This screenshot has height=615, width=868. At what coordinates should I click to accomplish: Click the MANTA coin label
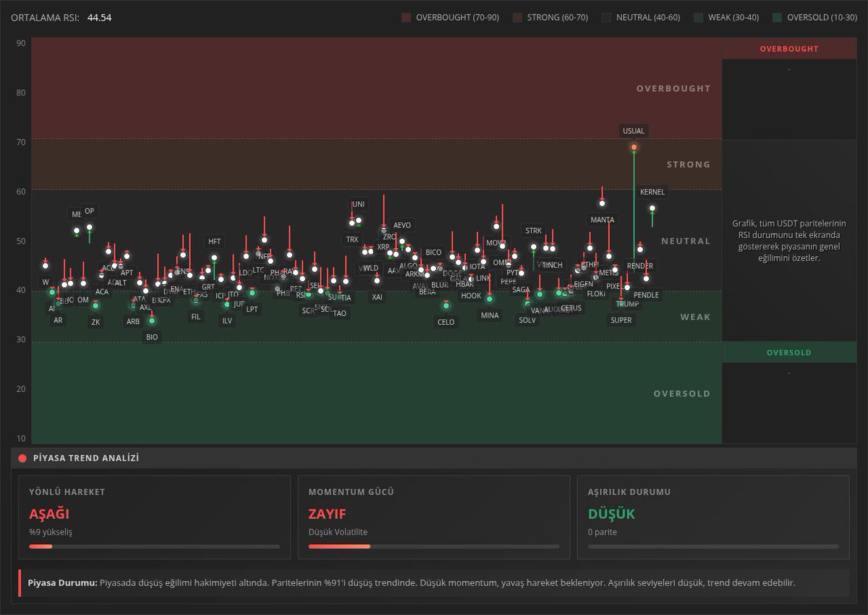click(603, 219)
